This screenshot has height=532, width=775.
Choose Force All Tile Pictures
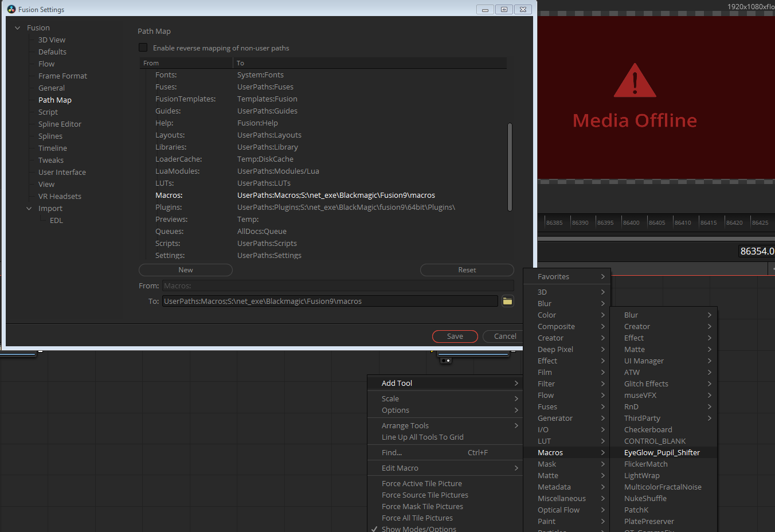tap(445, 518)
